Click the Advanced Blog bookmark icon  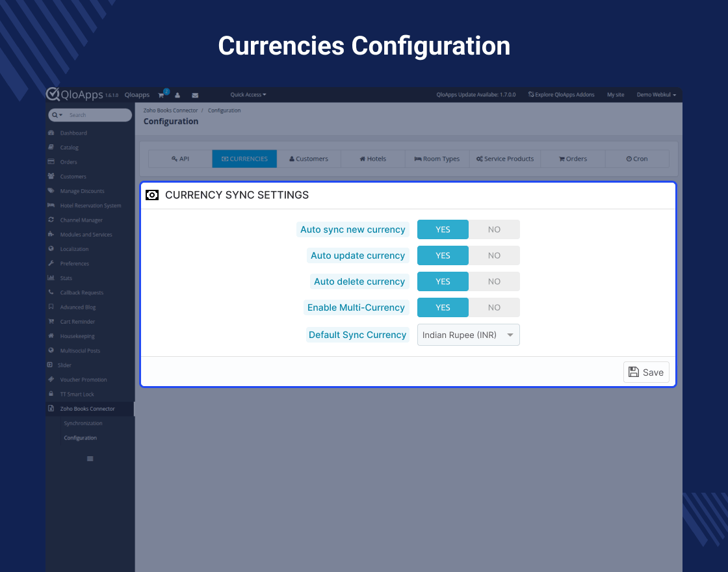[51, 307]
